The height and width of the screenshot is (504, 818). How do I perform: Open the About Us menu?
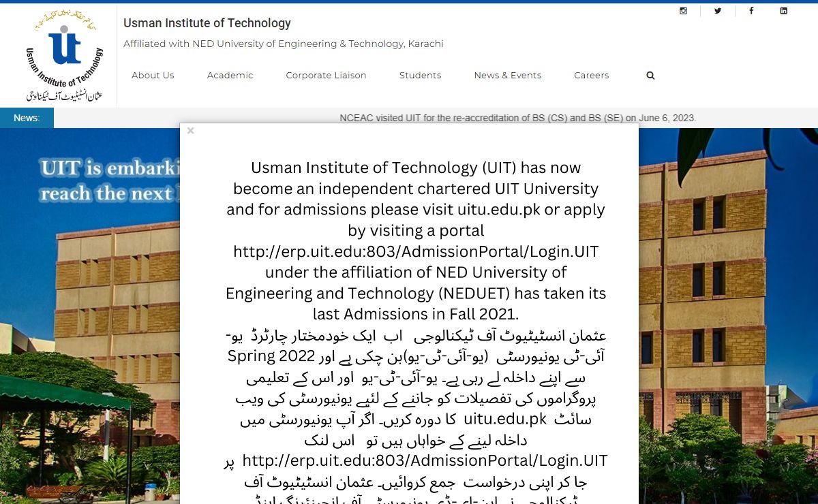point(153,76)
